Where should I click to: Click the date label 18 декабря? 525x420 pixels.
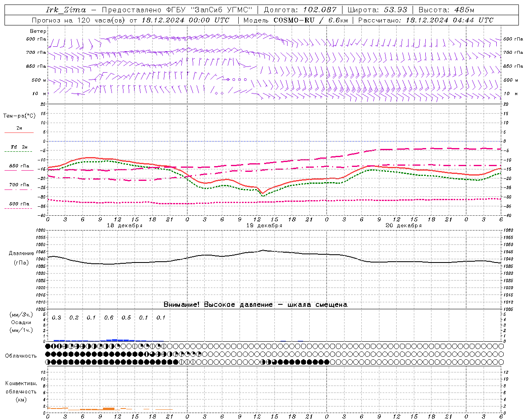[125, 226]
